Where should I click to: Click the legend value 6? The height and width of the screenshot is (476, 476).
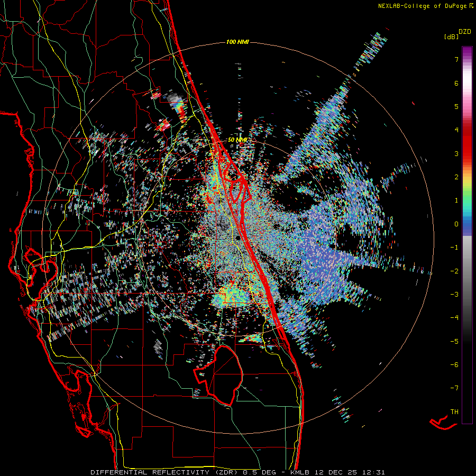[x=456, y=83]
